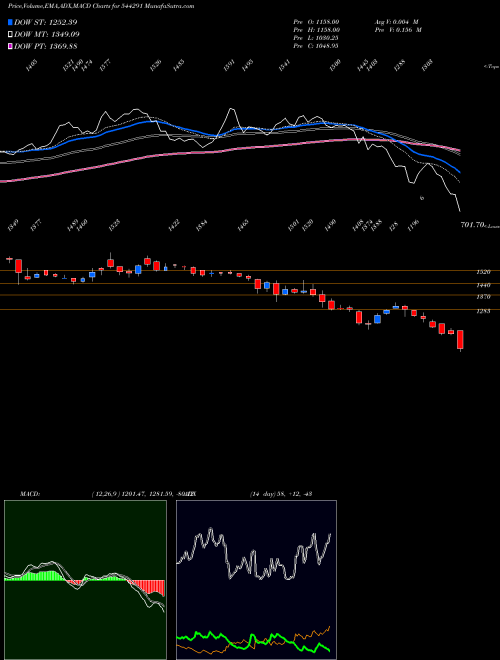The height and width of the screenshot is (660, 500).
Task: Click the 'Tops' label at the right edge
Action: coord(492,67)
